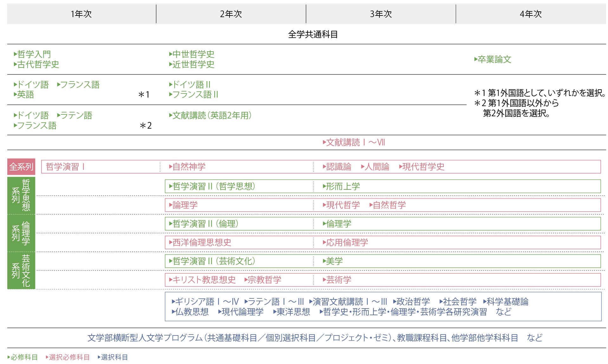Click 芸術学 in the pink 3年次 box
Viewport: 608px width, 364px height.
coord(337,280)
